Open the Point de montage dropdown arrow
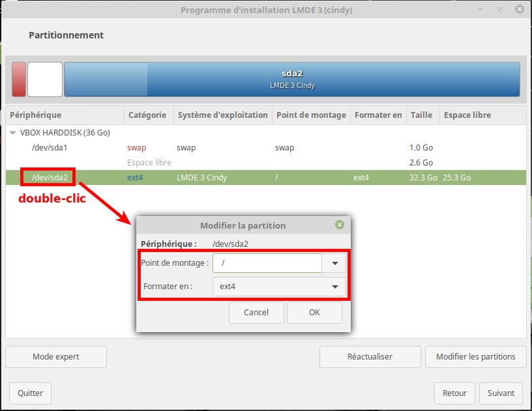The image size is (532, 411). coord(334,263)
